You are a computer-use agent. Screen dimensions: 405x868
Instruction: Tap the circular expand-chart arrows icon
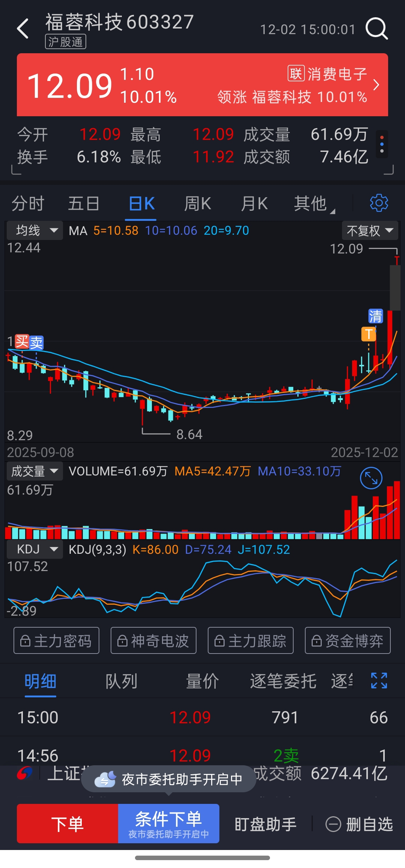(x=371, y=478)
